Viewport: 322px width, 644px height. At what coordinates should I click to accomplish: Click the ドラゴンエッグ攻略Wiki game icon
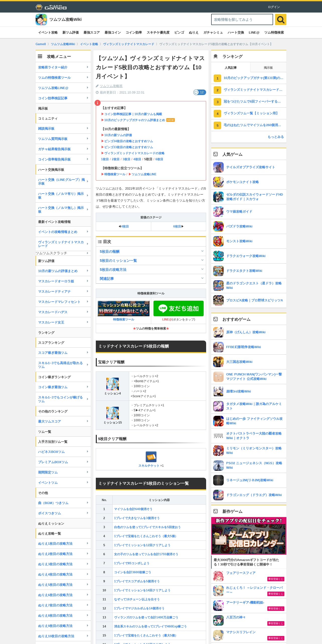(x=218, y=495)
